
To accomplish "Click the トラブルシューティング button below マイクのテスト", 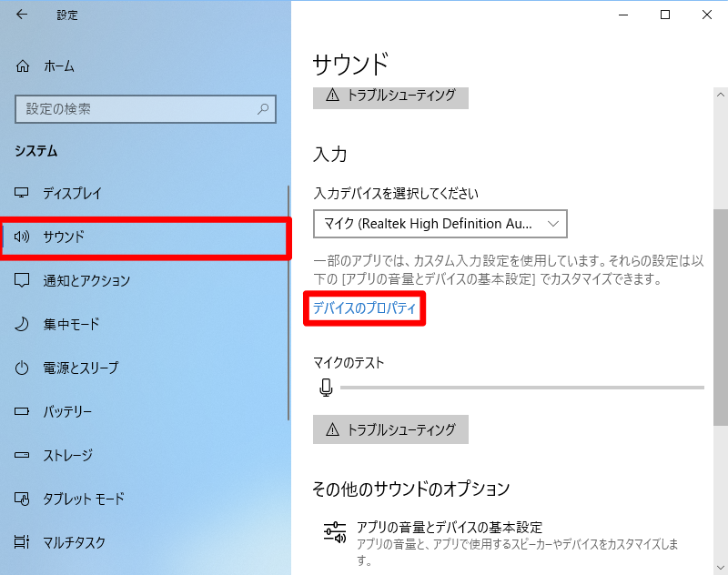I will click(390, 429).
